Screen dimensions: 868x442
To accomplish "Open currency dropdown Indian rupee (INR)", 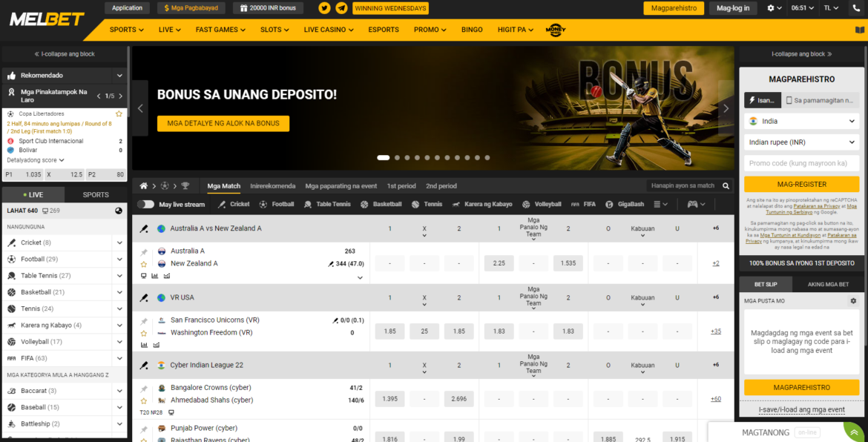I will click(801, 142).
